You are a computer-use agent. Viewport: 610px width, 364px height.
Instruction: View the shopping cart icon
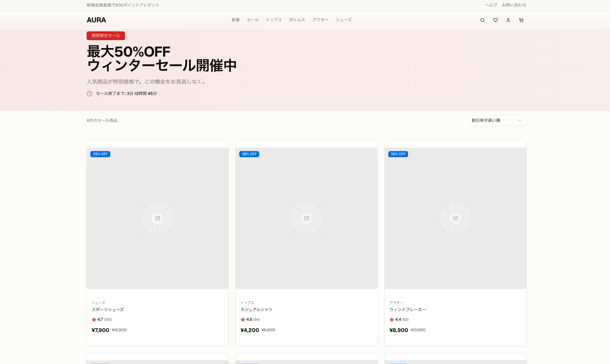pyautogui.click(x=521, y=20)
